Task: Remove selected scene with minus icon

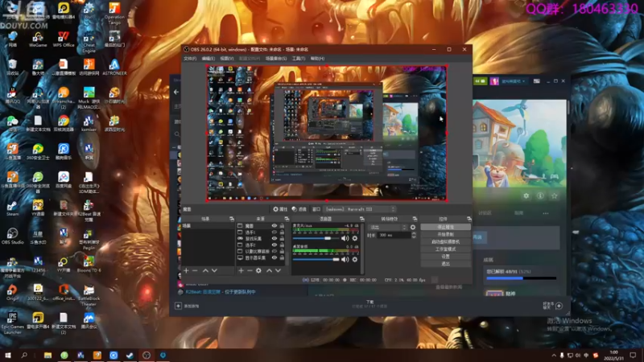Action: (x=195, y=270)
